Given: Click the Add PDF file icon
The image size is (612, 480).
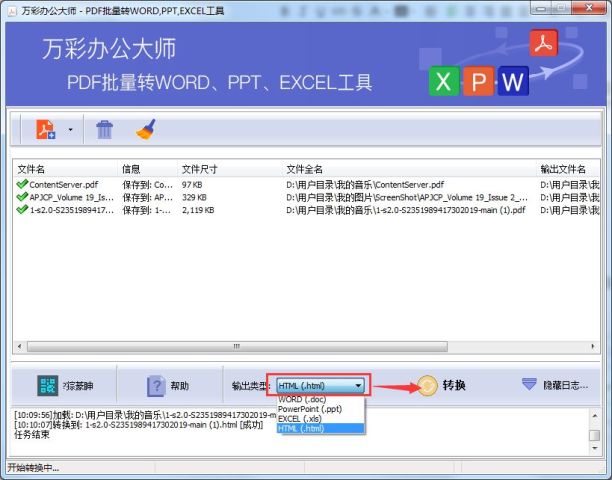Looking at the screenshot, I should 46,129.
